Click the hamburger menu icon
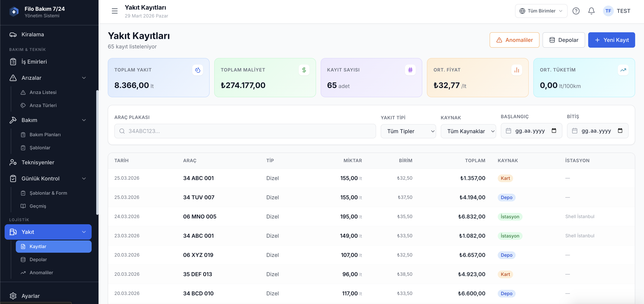Screen dimensions: 644x304 (115, 11)
